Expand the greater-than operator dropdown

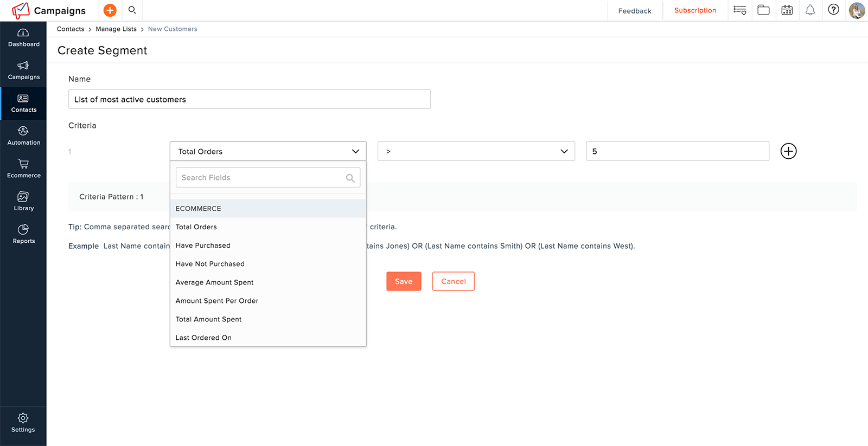point(476,151)
